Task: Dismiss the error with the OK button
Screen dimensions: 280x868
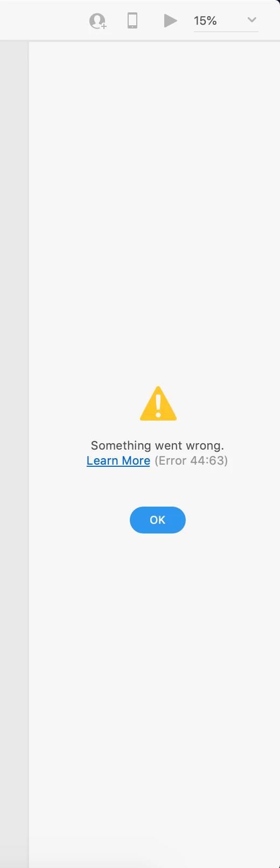Action: [158, 520]
